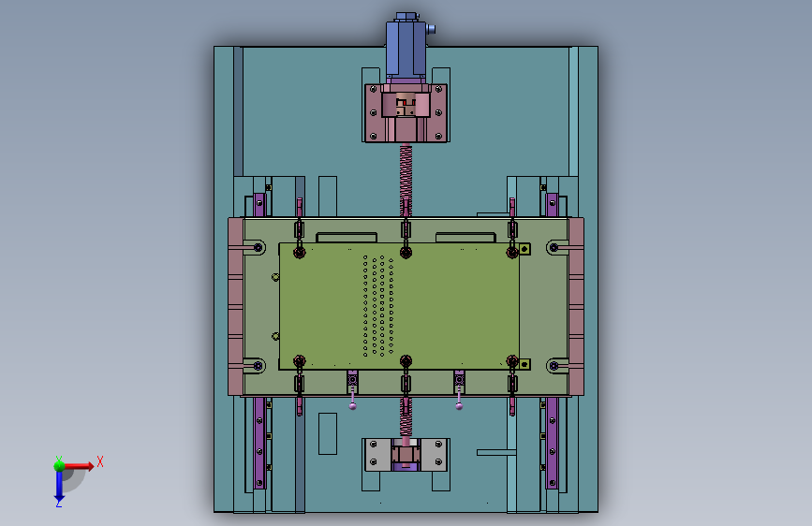Click the upper yellow corner stop on plate's right edge

[524, 249]
